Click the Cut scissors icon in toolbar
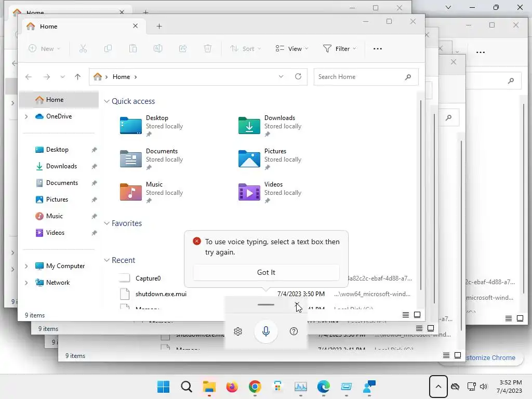532x399 pixels. (83, 48)
